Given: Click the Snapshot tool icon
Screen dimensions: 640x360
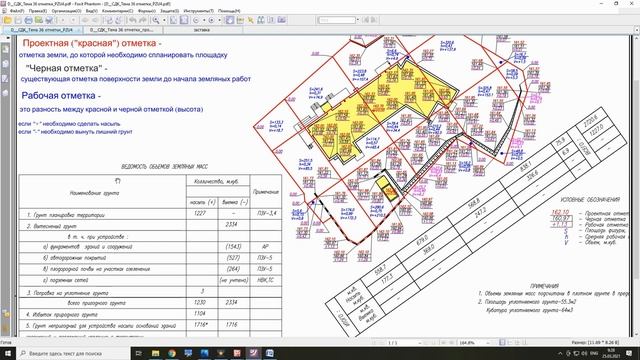Looking at the screenshot, I should coord(282,20).
